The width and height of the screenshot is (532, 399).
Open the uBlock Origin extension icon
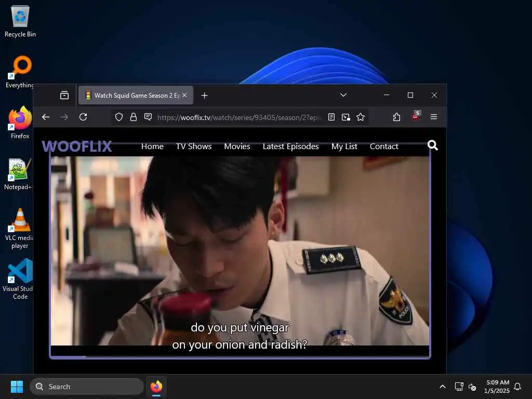click(416, 116)
